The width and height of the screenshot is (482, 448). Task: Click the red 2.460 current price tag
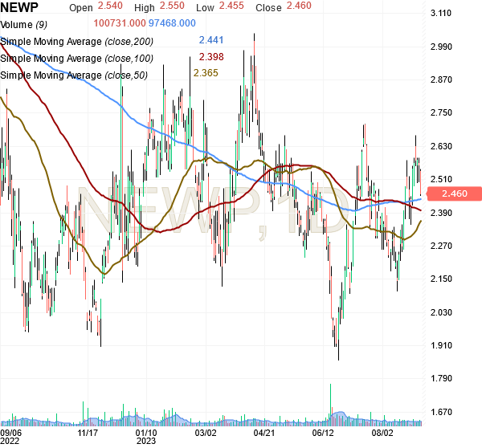[455, 193]
